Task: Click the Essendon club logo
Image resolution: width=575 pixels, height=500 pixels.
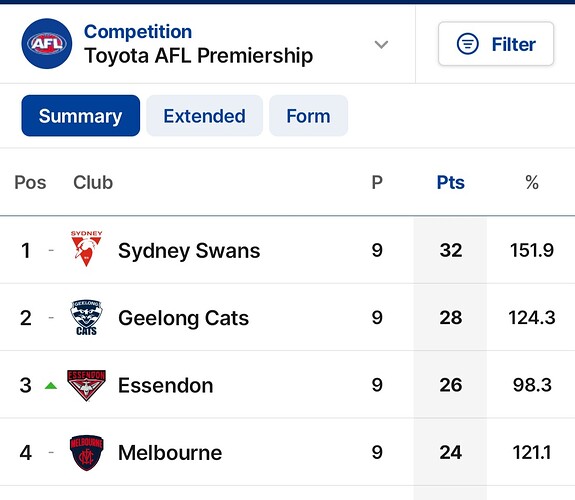Action: pyautogui.click(x=87, y=385)
